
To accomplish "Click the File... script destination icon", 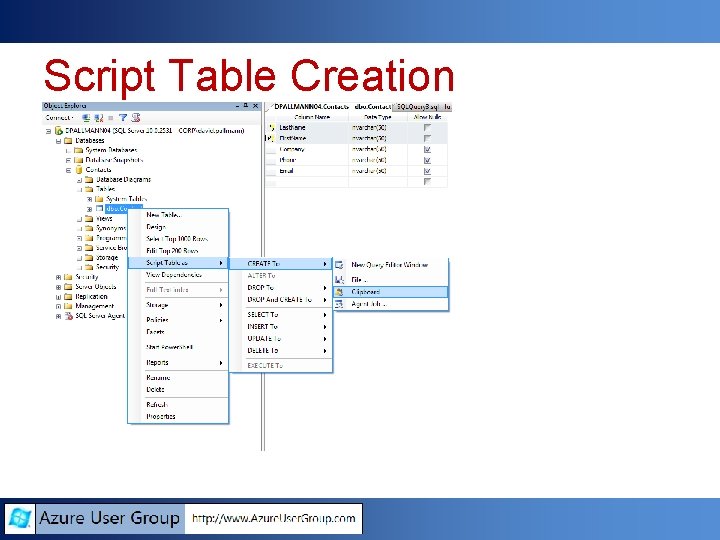I will (x=339, y=280).
